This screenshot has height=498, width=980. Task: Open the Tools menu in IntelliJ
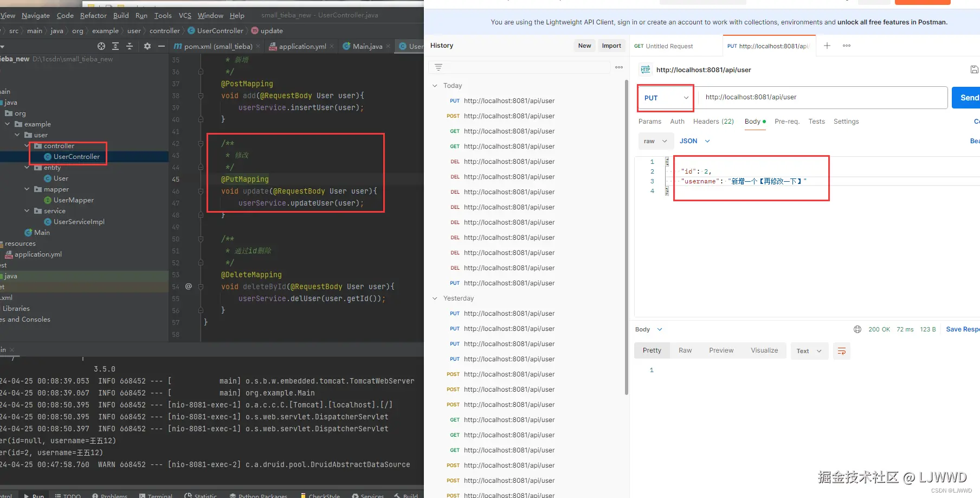click(x=163, y=16)
